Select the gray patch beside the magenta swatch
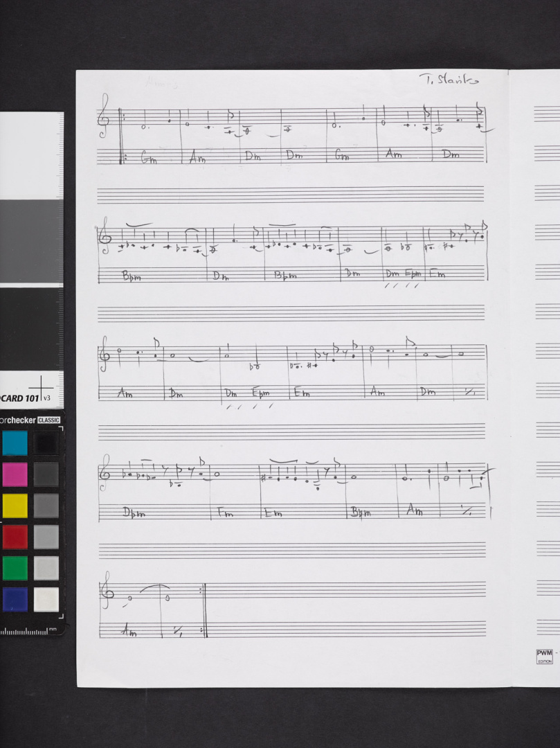560x748 pixels. click(46, 474)
